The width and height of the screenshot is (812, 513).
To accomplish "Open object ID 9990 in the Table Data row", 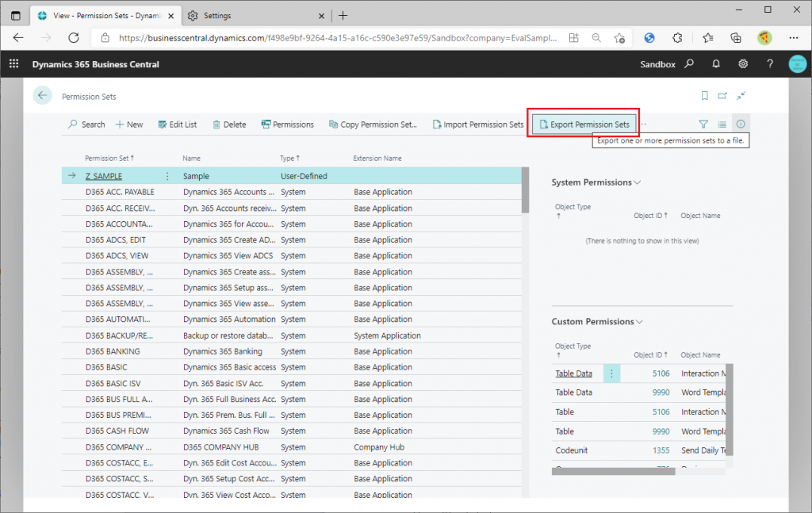I will click(x=661, y=392).
